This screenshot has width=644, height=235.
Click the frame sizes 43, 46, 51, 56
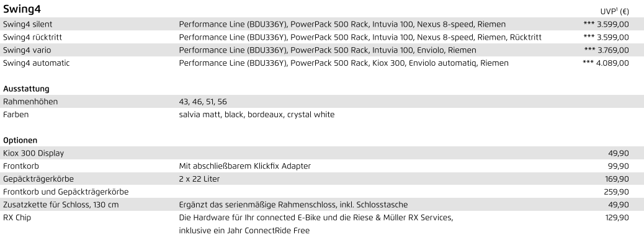tap(203, 101)
